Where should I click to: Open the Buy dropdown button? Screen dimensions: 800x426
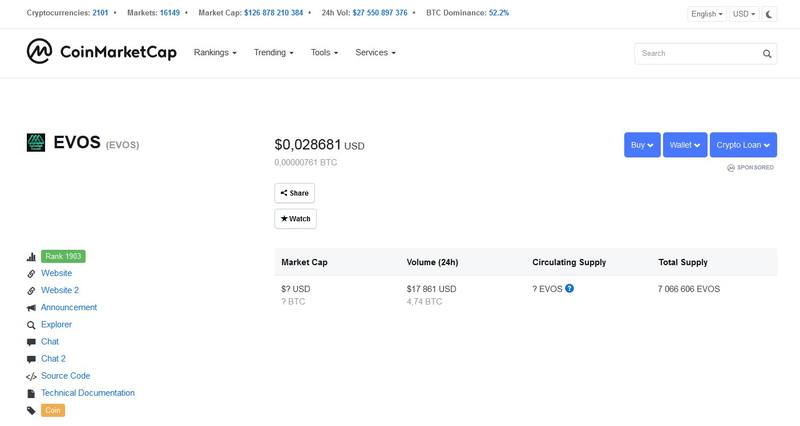pyautogui.click(x=642, y=145)
